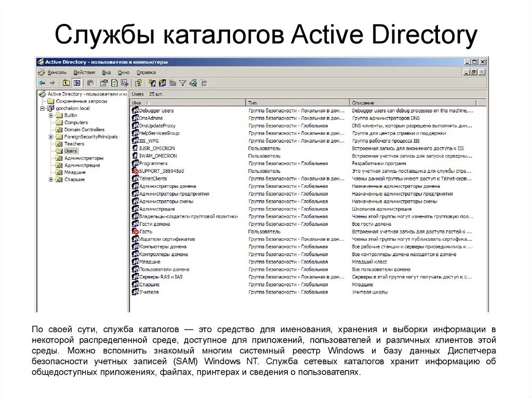Image resolution: width=532 pixels, height=398 pixels.
Task: Select Младшие OU in tree
Action: pos(75,172)
